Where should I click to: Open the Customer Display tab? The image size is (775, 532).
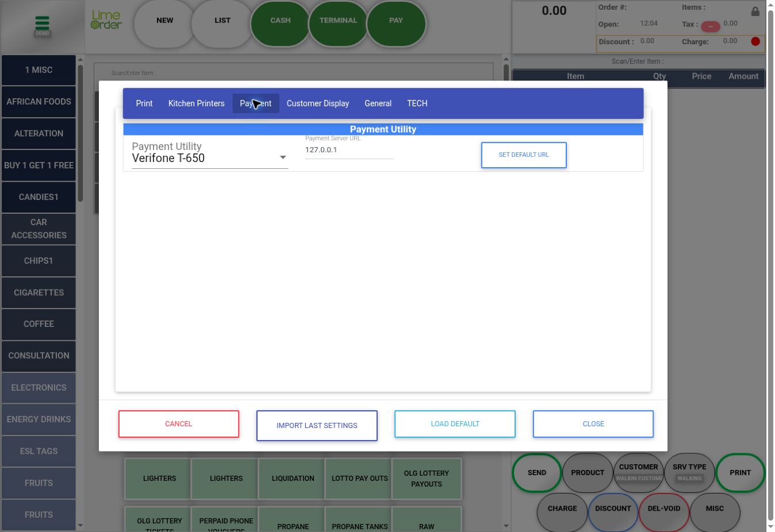[318, 103]
